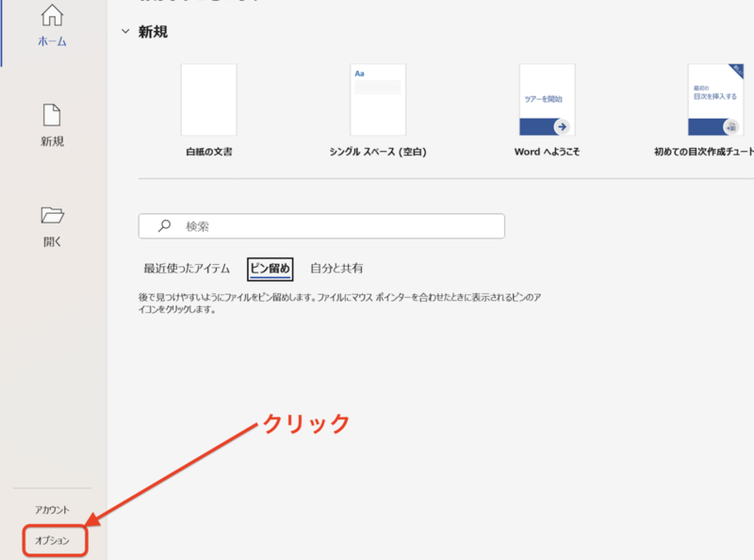
Task: Open the 開く folder icon in sidebar
Action: pos(52,215)
